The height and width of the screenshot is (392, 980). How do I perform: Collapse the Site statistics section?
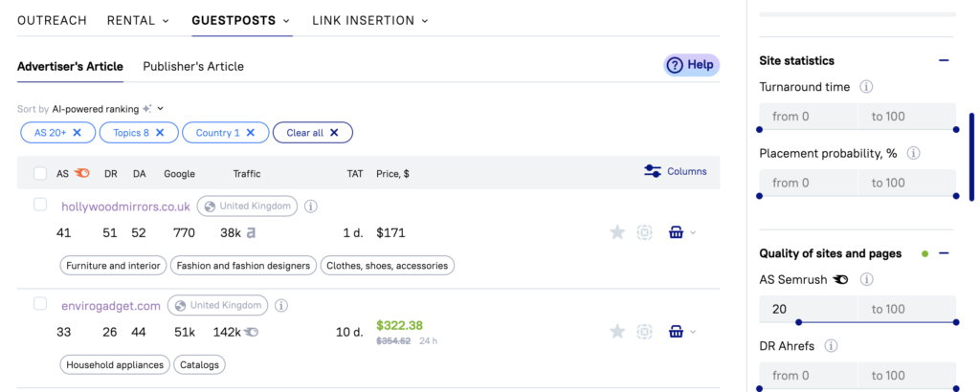[x=944, y=60]
